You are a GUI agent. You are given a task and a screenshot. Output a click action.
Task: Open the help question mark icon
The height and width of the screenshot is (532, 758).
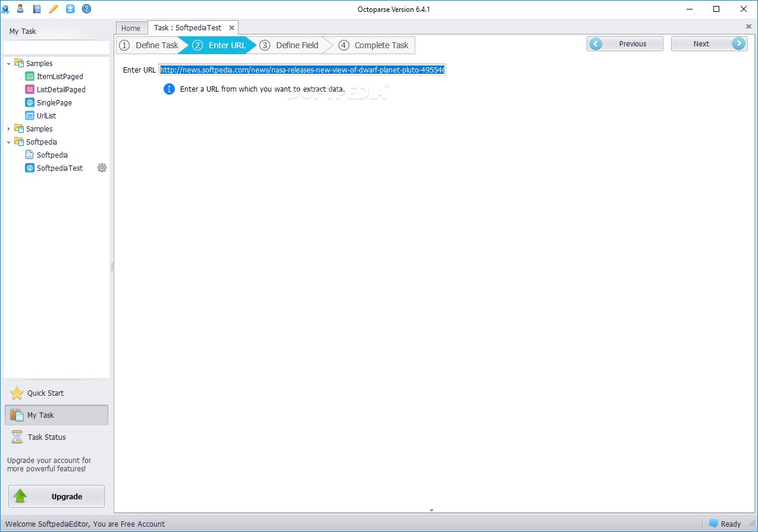click(x=86, y=8)
